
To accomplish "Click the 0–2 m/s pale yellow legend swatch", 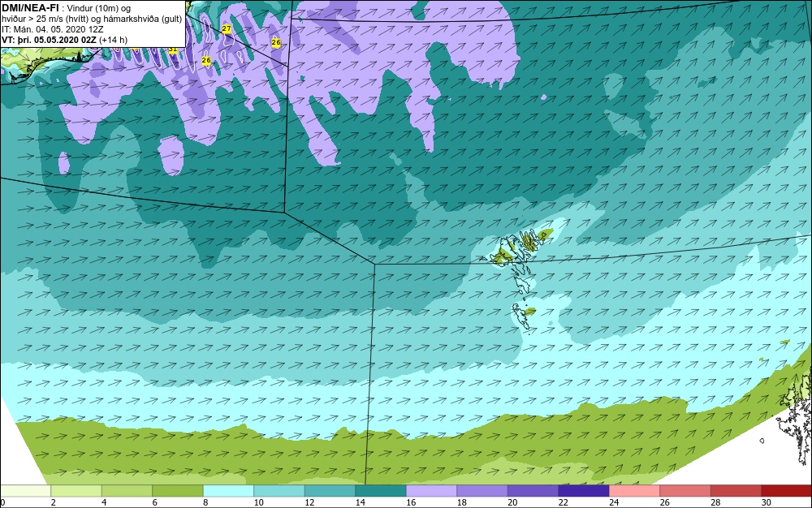I will [25, 491].
